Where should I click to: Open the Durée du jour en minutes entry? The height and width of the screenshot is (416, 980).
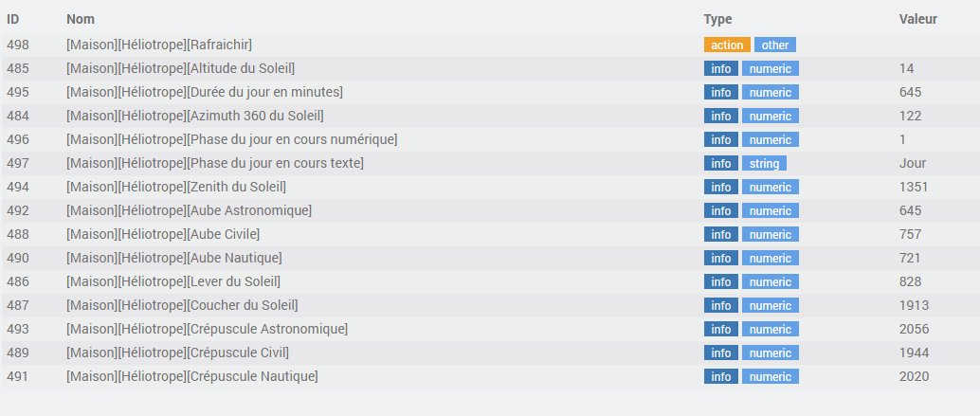point(204,92)
